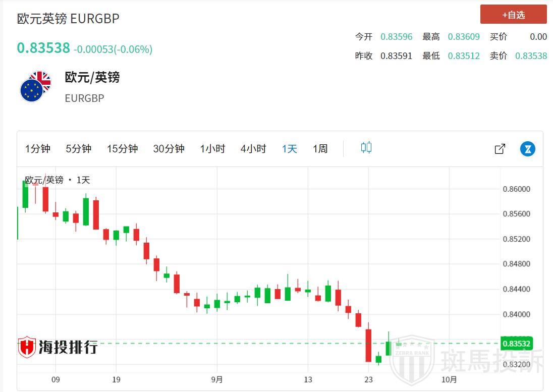Switch to the 5分钟 interval
The image size is (553, 392).
pyautogui.click(x=78, y=149)
